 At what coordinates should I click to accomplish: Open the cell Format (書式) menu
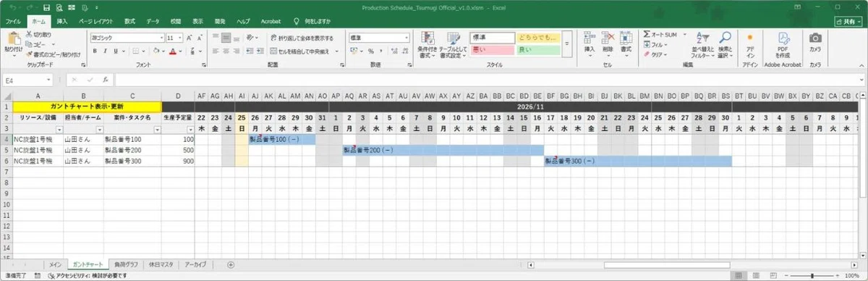pyautogui.click(x=626, y=43)
